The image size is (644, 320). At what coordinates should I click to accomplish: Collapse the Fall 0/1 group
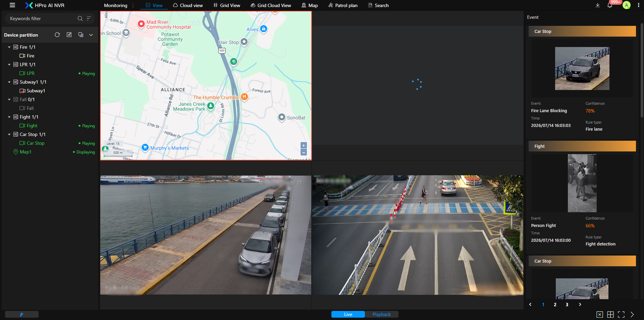pos(9,99)
